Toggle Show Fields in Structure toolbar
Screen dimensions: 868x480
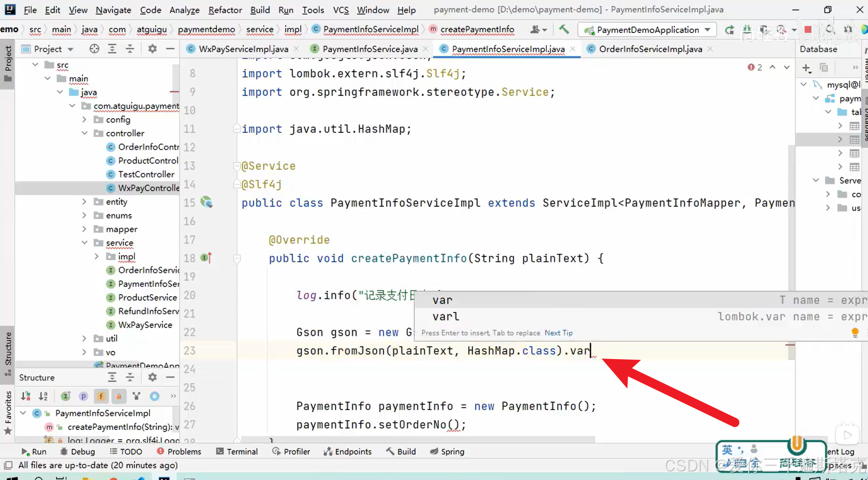(x=101, y=396)
